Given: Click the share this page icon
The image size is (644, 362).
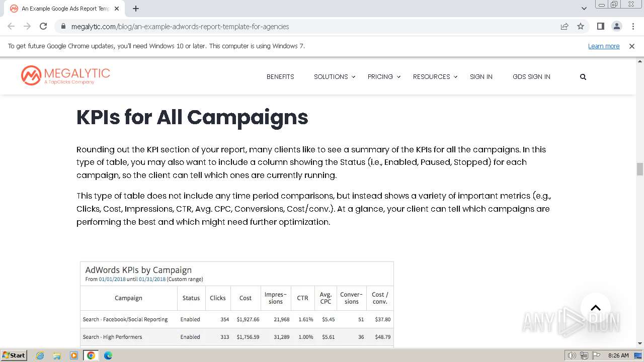Looking at the screenshot, I should point(565,26).
